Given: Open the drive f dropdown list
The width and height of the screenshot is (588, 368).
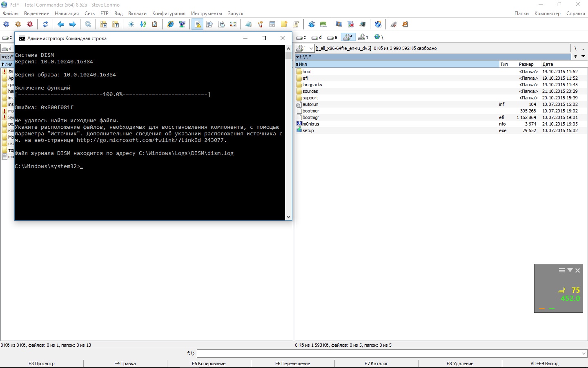Looking at the screenshot, I should click(311, 48).
